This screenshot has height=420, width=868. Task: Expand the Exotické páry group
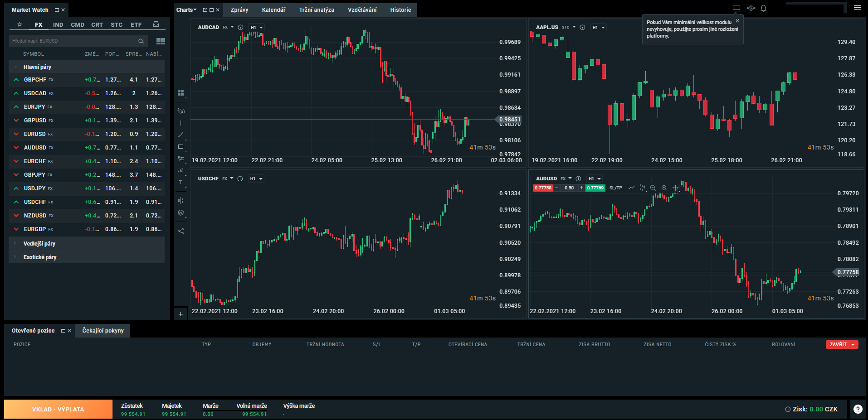[87, 257]
